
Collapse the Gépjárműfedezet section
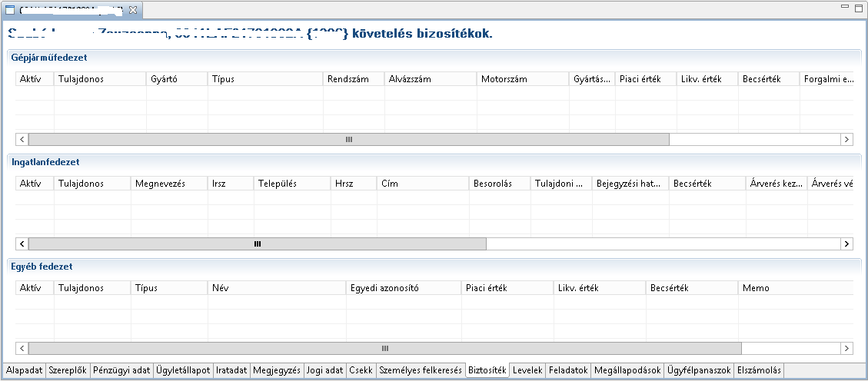pyautogui.click(x=48, y=58)
